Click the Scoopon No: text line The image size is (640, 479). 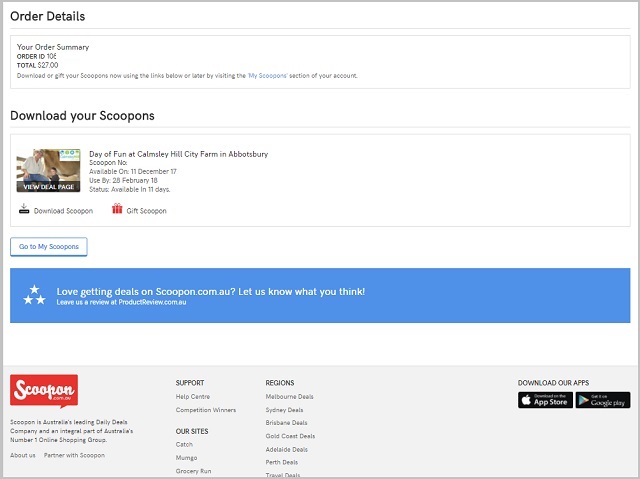[x=108, y=162]
